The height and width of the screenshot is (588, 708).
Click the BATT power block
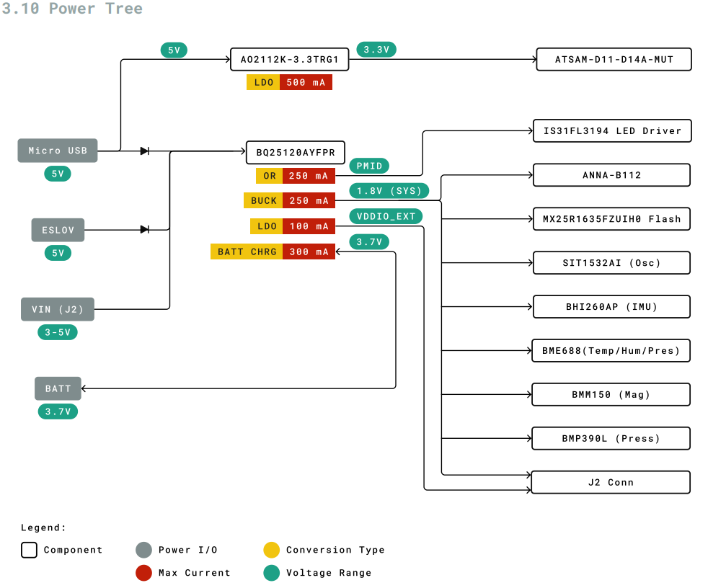pyautogui.click(x=58, y=388)
